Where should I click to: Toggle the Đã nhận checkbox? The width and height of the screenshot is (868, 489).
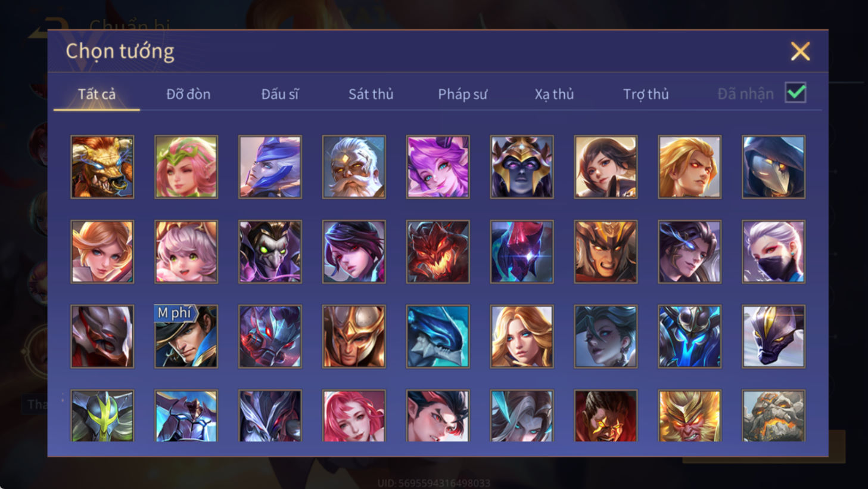(x=795, y=93)
